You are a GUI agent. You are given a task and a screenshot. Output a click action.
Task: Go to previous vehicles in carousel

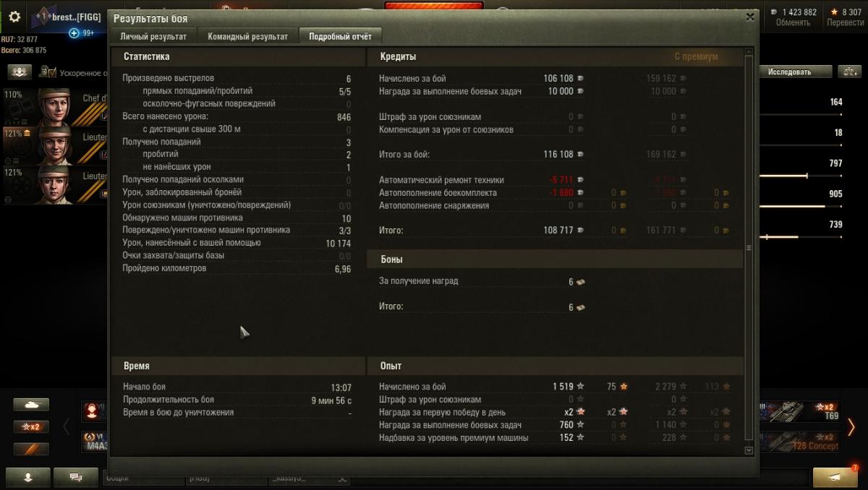click(x=67, y=426)
